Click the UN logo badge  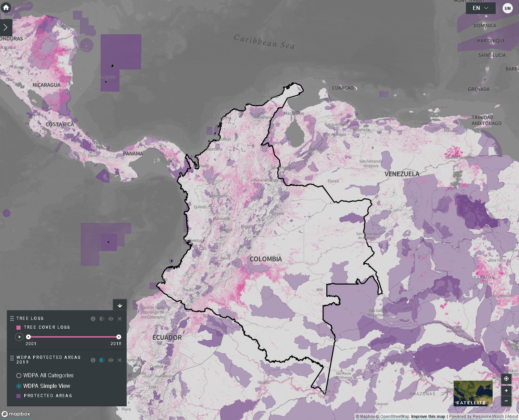507,8
